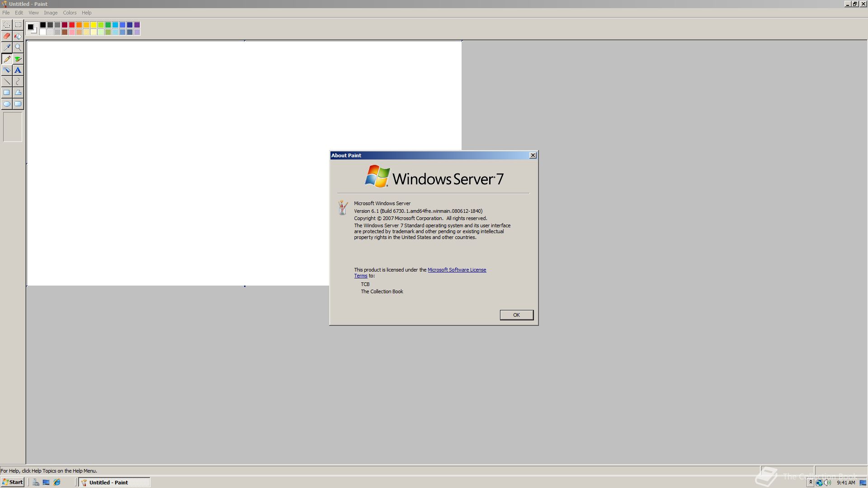
Task: Click the Paint icon in About dialog
Action: (x=343, y=207)
